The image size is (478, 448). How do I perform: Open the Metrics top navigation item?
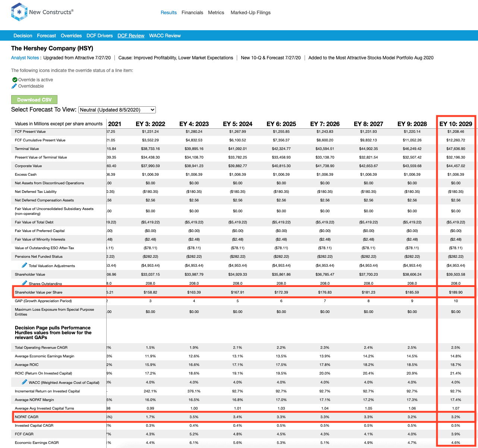[x=216, y=13]
